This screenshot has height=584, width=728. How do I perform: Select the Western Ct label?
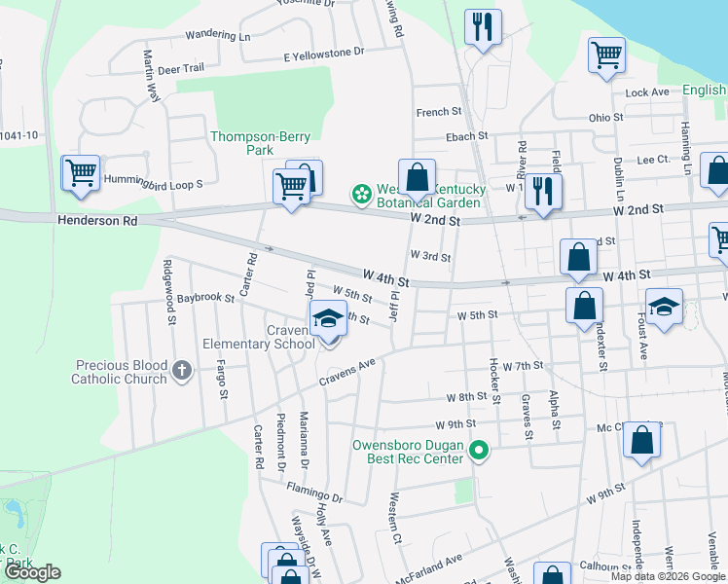[x=395, y=518]
